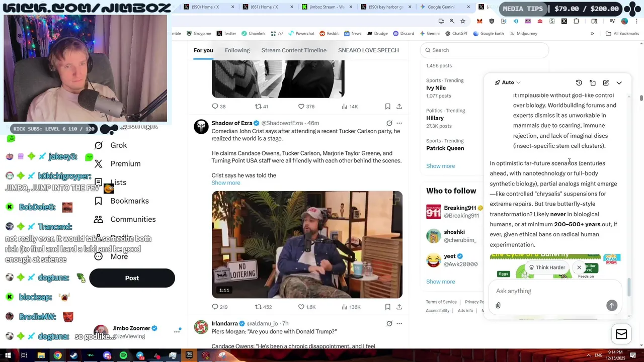The height and width of the screenshot is (362, 644).
Task: Open Steam from the taskbar
Action: point(74,355)
